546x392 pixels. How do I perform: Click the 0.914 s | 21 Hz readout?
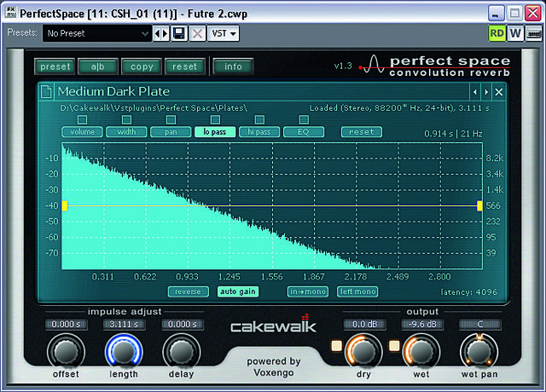pyautogui.click(x=453, y=134)
